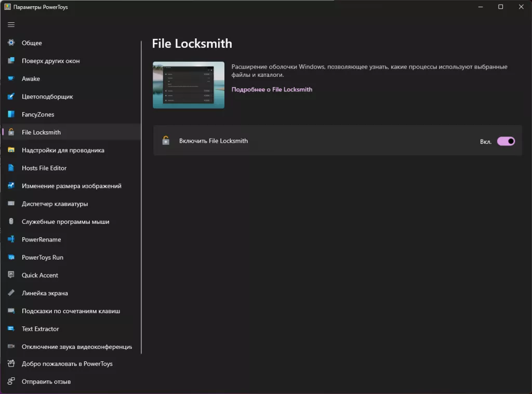Click the screen ruler (Линейка экрана) icon
The height and width of the screenshot is (394, 532).
pos(11,293)
